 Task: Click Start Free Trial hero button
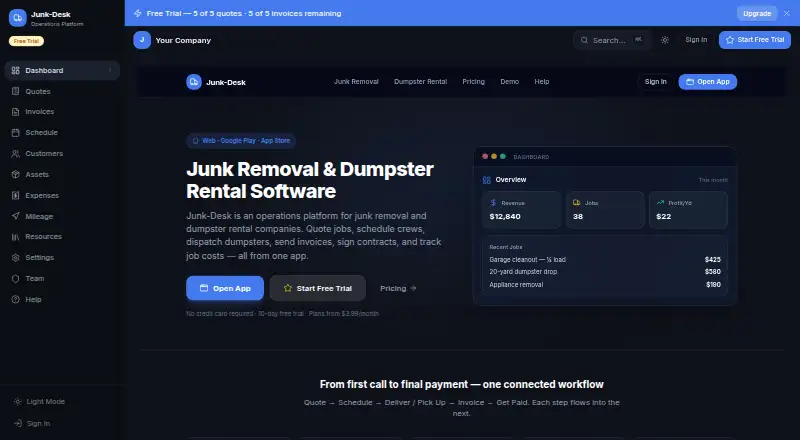(318, 288)
